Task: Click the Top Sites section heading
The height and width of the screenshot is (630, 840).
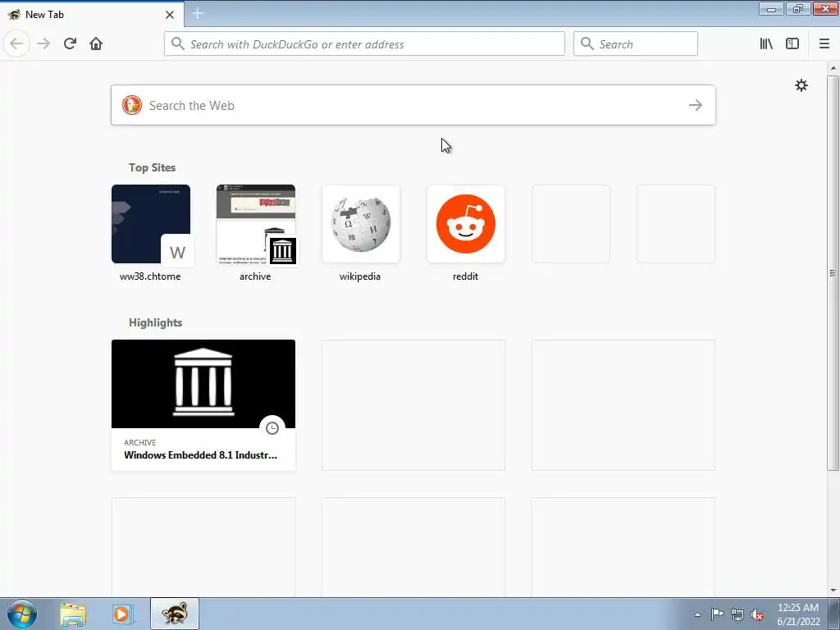Action: (152, 167)
